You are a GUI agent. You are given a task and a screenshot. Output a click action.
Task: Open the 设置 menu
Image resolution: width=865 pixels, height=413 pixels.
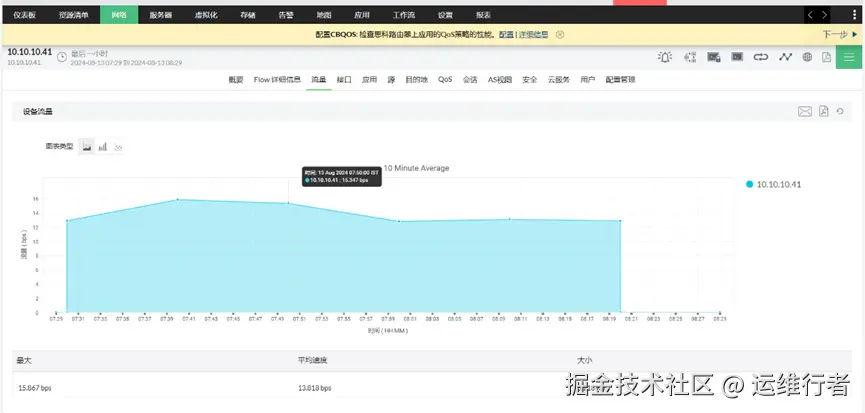click(445, 15)
